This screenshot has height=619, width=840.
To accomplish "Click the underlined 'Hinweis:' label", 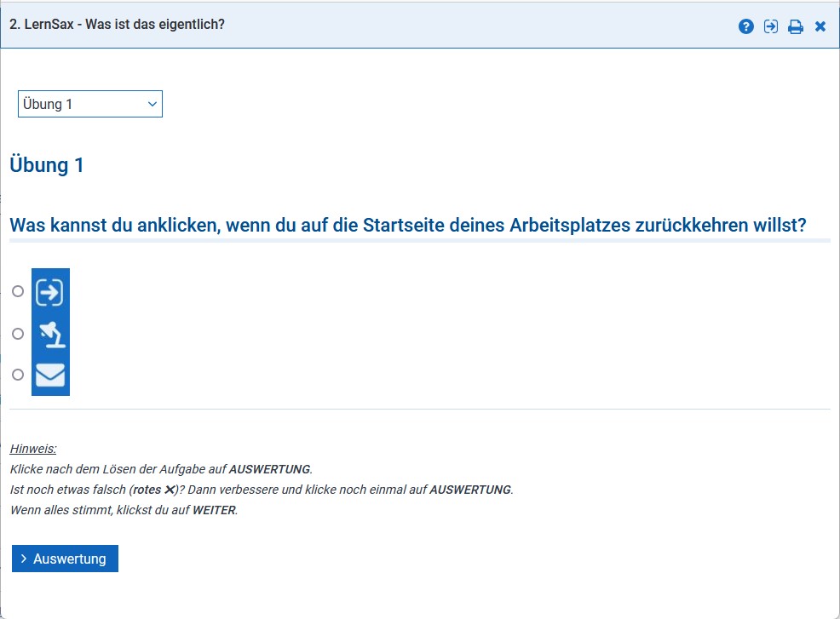I will 33,448.
